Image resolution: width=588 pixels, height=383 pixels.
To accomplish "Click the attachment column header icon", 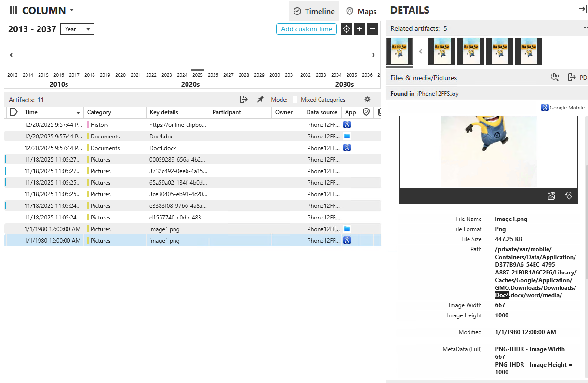I will [x=379, y=112].
